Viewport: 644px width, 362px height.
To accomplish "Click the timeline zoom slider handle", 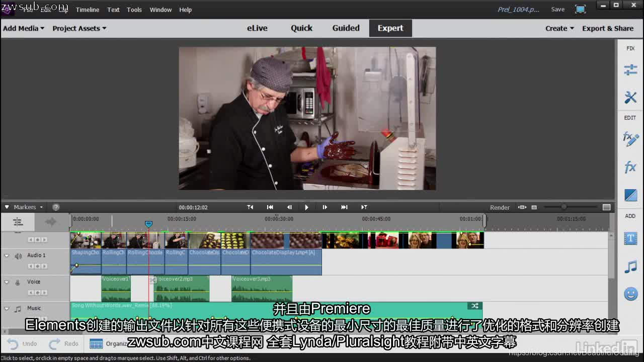I will (x=564, y=207).
